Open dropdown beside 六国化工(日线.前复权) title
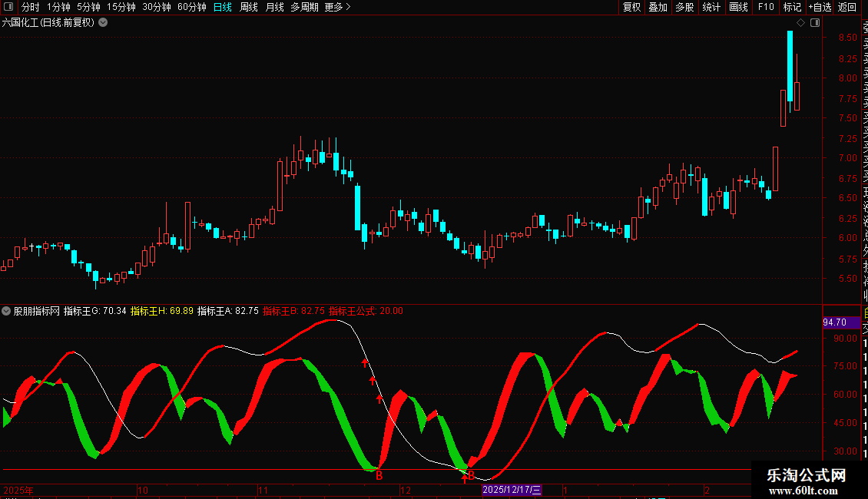The width and height of the screenshot is (868, 499). tap(103, 23)
